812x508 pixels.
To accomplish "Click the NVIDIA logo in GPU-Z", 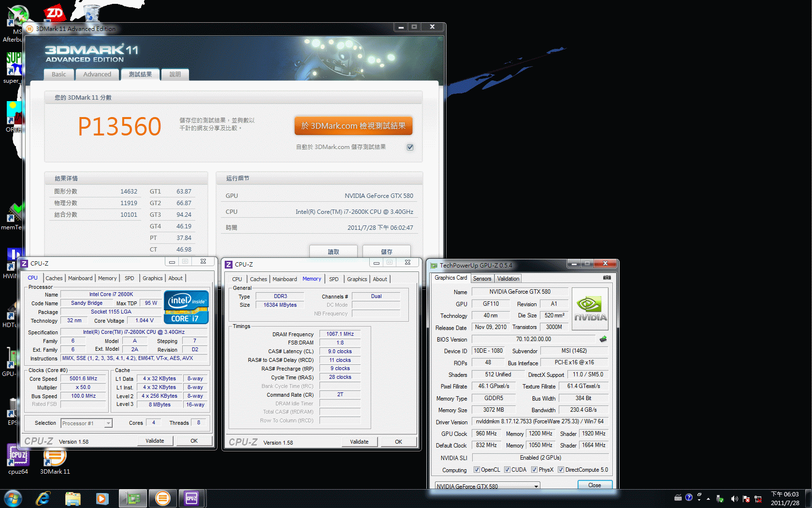I will click(x=590, y=309).
